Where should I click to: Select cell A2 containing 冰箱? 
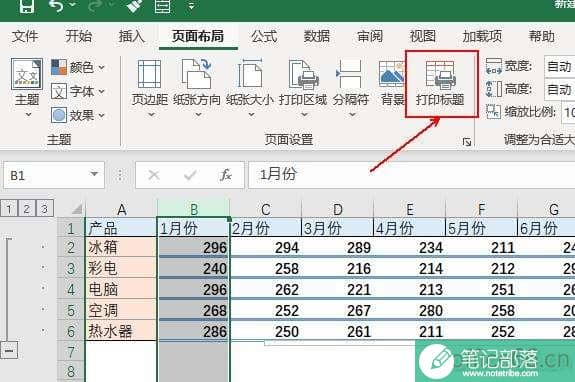click(x=121, y=247)
